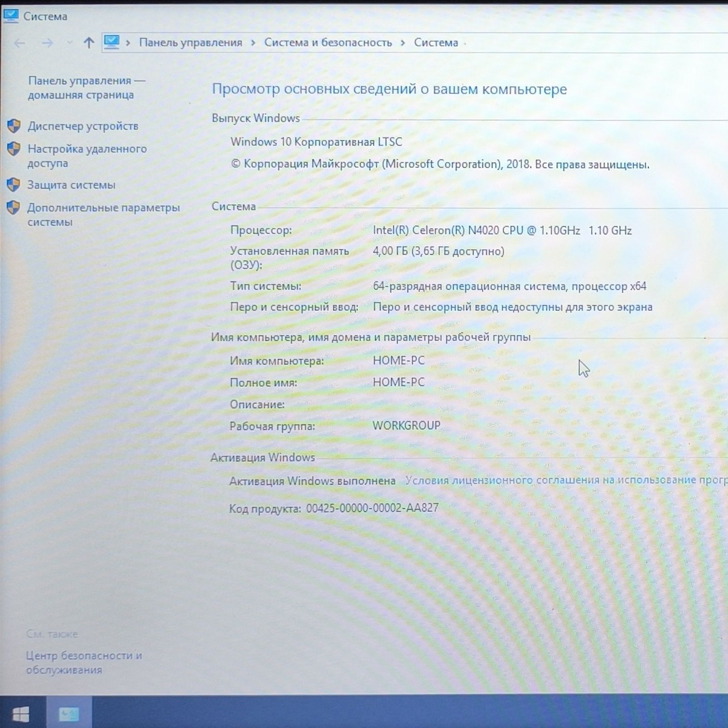Open Панель управления — домашняя страница link

(87, 87)
